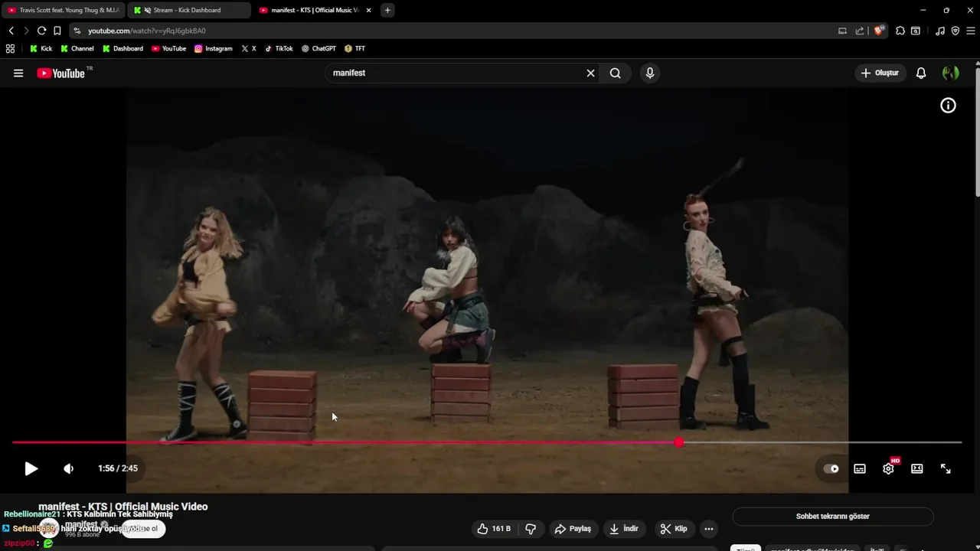Open a new browser tab
Viewport: 980px width, 551px height.
coord(387,10)
